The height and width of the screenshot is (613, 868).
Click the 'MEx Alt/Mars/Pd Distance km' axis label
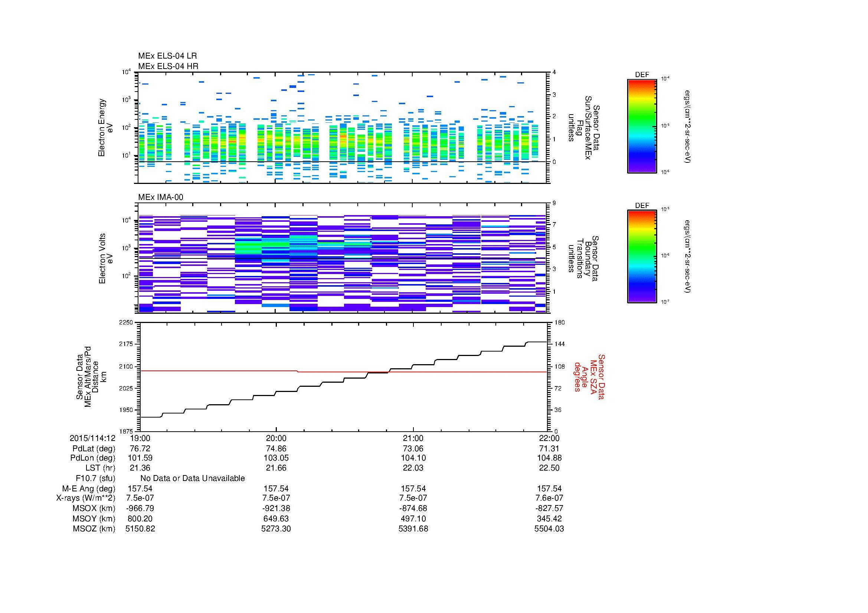coord(91,376)
